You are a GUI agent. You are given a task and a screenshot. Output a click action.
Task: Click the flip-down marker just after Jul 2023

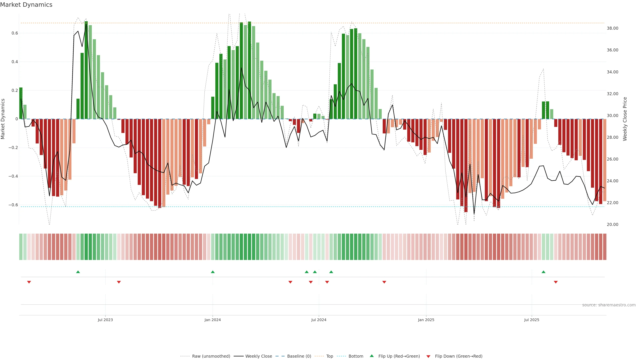tap(119, 282)
